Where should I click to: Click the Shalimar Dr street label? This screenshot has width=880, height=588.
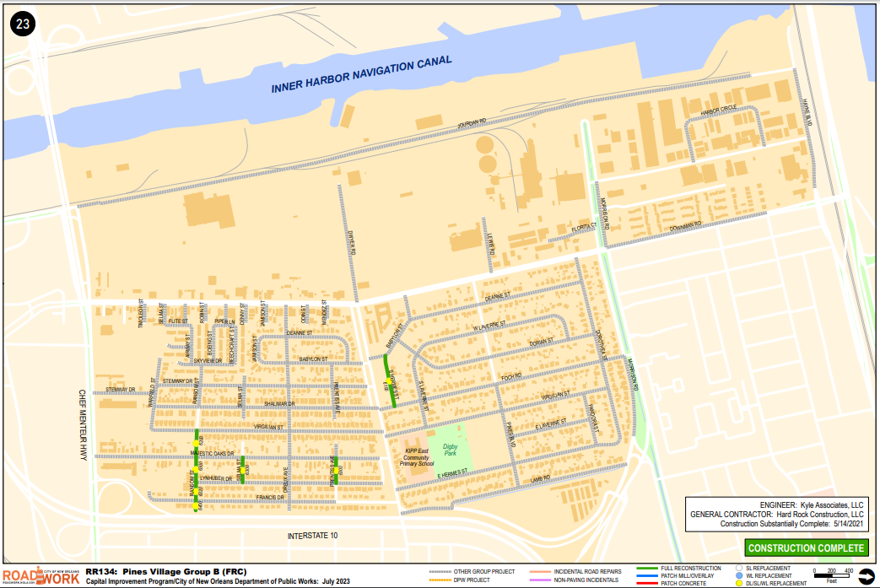[x=279, y=404]
